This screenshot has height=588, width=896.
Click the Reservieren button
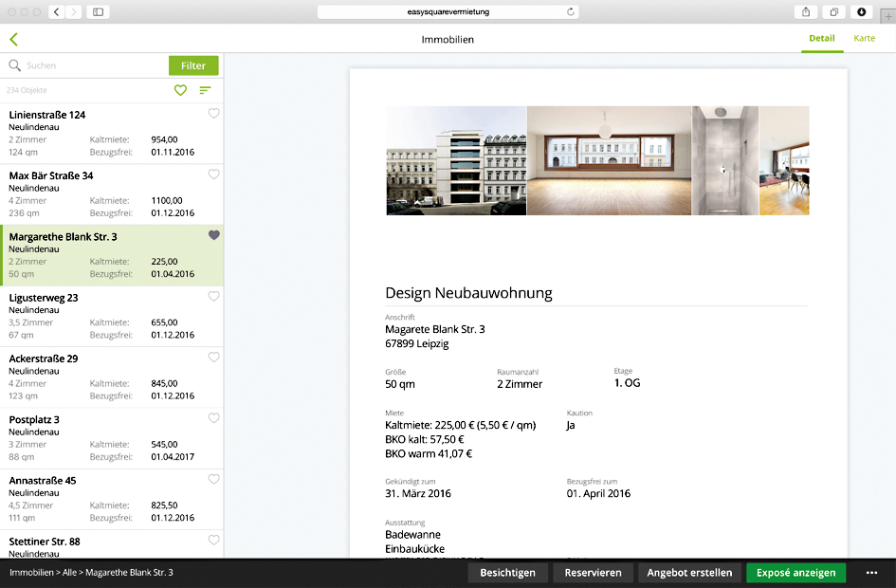coord(593,573)
